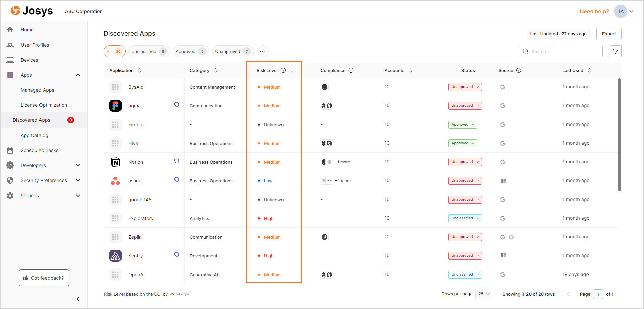
Task: Click the google145 application name
Action: coord(140,200)
